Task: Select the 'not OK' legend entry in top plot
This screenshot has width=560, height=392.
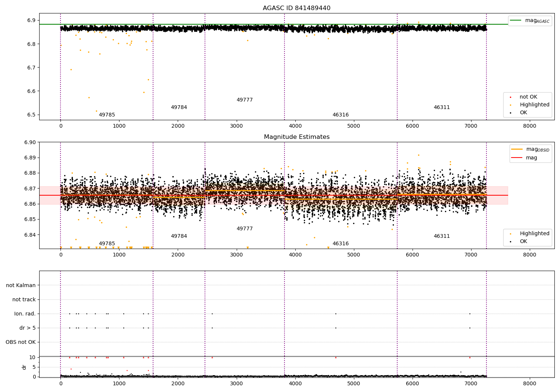Action: point(528,97)
